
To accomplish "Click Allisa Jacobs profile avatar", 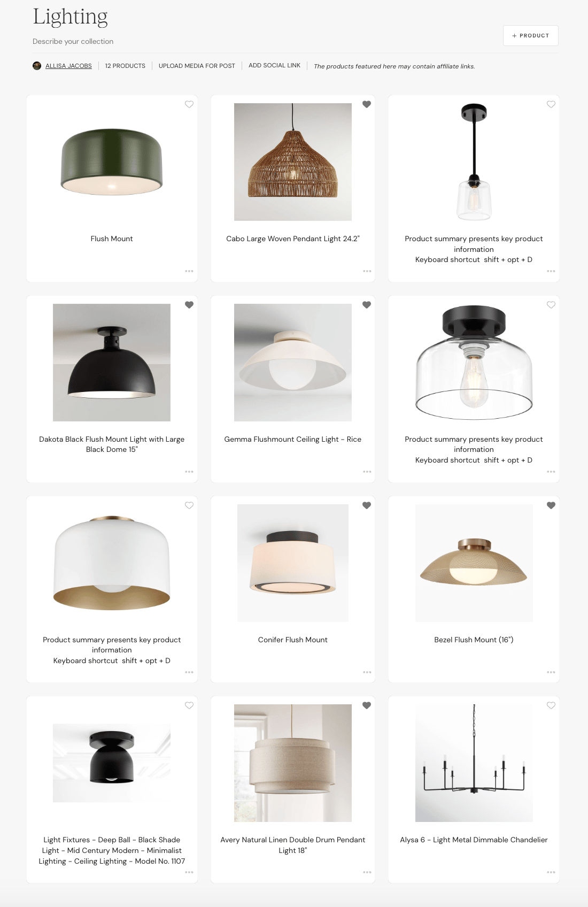I will tap(37, 66).
